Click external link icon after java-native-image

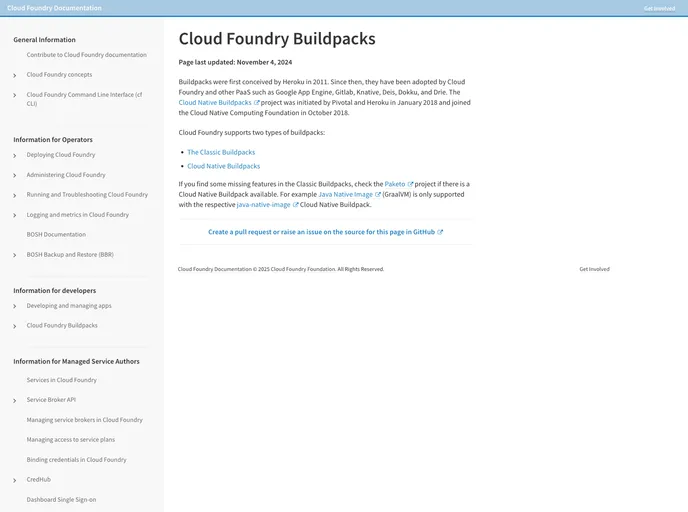pyautogui.click(x=296, y=205)
